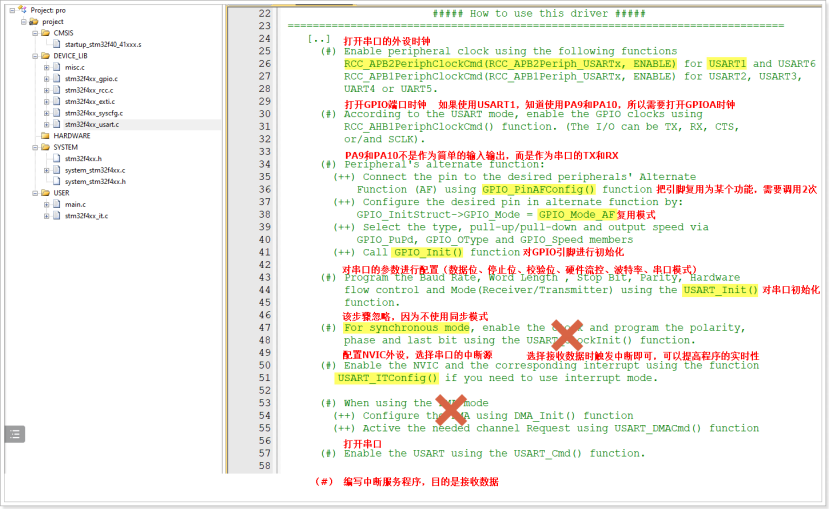Click the file icon beside system_stm32f4xx.c
The image size is (829, 510).
(x=57, y=170)
